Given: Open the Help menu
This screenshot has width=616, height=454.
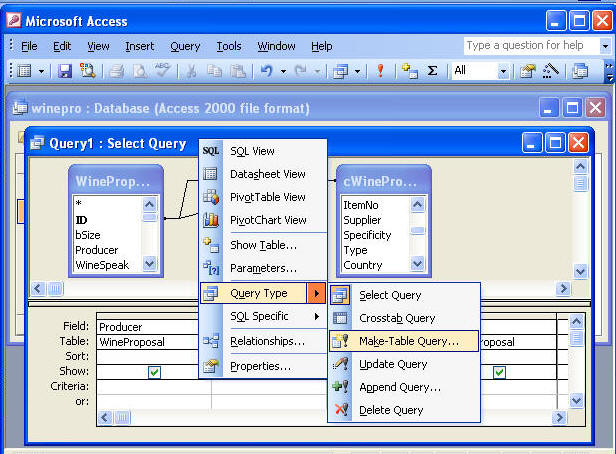Looking at the screenshot, I should (x=322, y=46).
